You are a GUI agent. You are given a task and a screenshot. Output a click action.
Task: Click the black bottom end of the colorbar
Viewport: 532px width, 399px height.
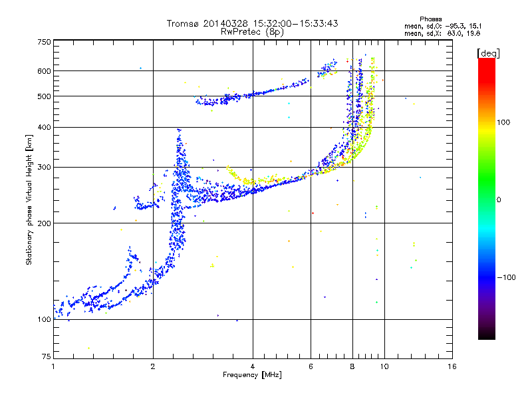pyautogui.click(x=487, y=335)
